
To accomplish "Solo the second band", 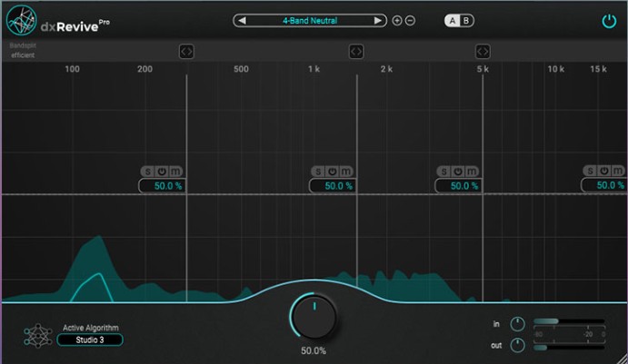I will click(318, 172).
